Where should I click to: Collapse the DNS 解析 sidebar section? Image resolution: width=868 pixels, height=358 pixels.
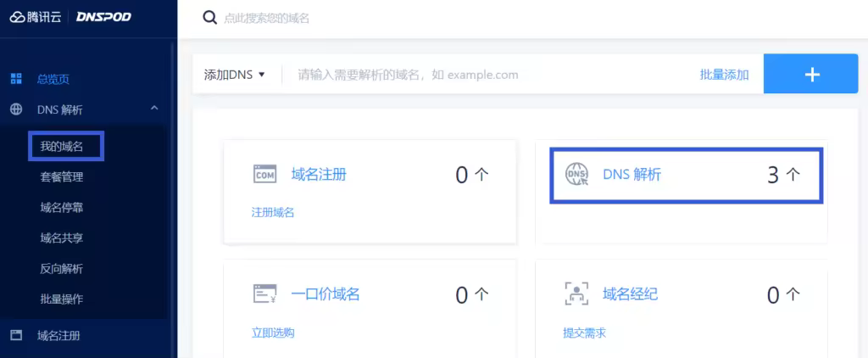click(x=154, y=108)
